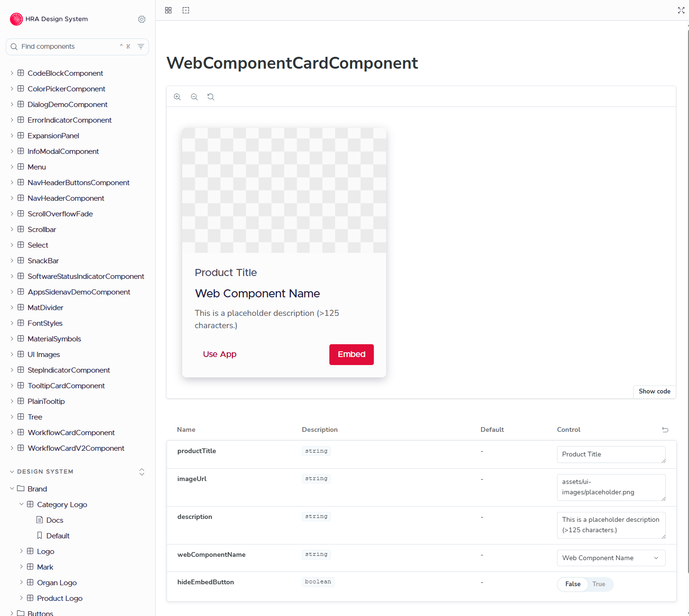Viewport: 689px width, 616px height.
Task: Reset the preview zoom level
Action: [x=211, y=97]
